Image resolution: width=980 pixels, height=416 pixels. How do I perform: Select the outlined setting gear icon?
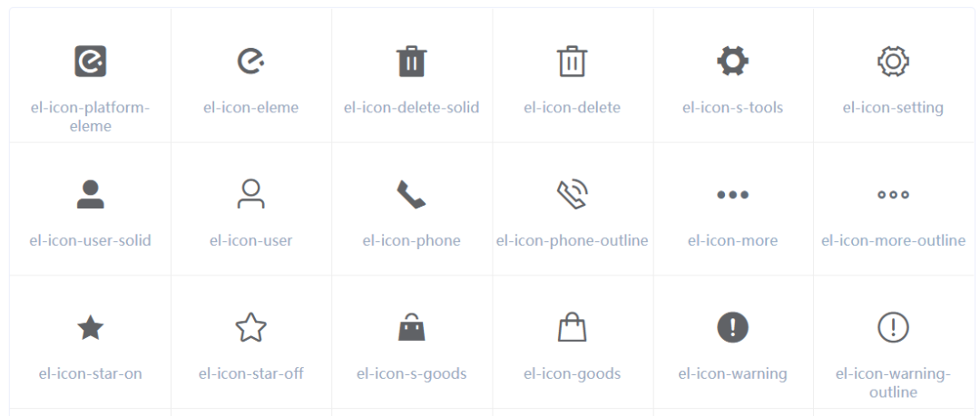click(x=893, y=62)
